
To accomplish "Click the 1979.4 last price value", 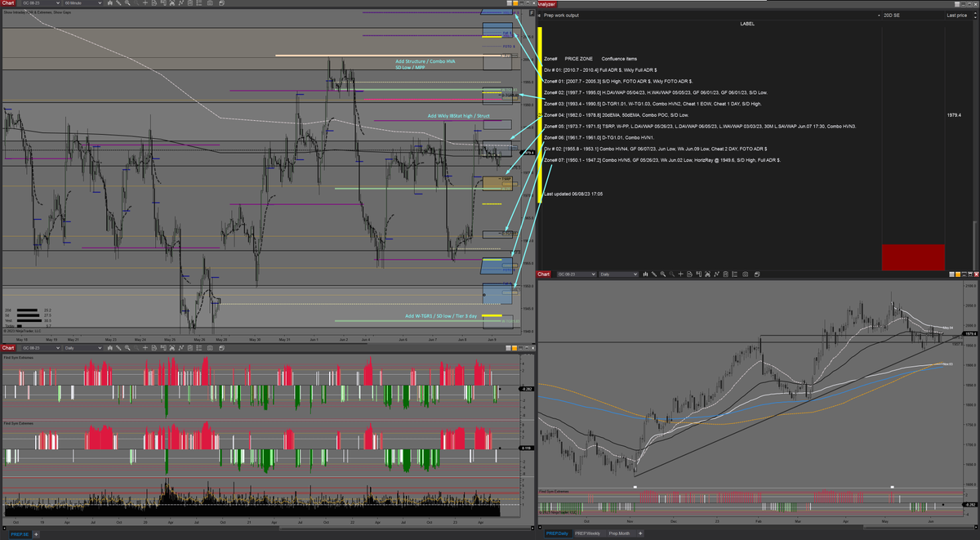I will pyautogui.click(x=954, y=115).
